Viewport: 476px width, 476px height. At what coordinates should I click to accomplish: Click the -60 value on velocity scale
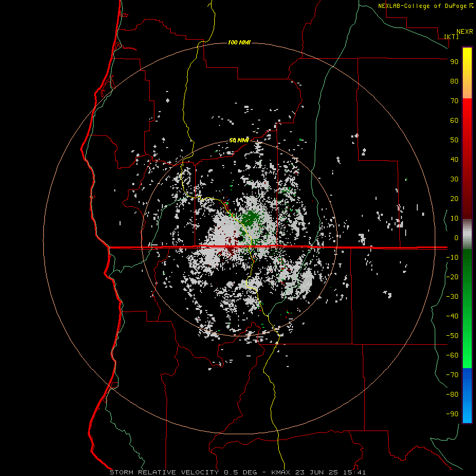452,355
